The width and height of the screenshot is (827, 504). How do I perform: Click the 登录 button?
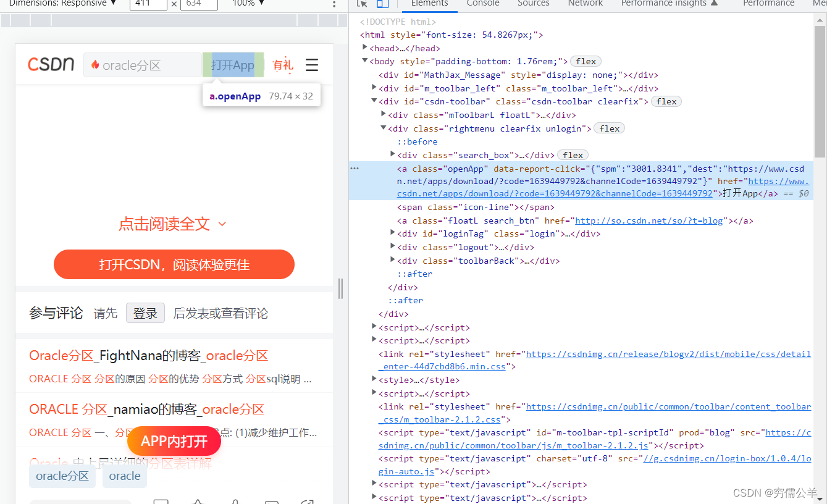click(x=145, y=313)
